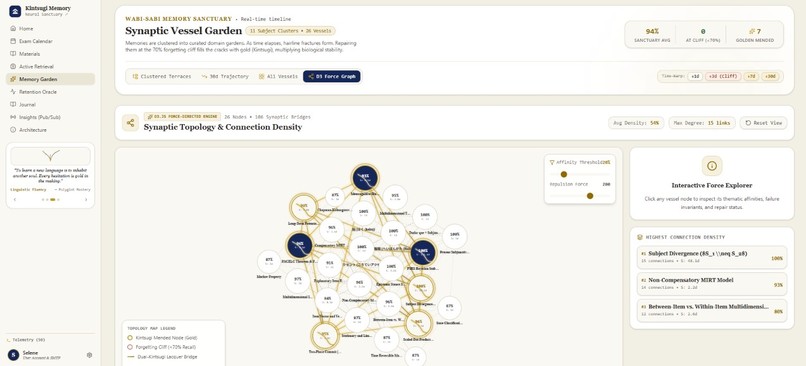Viewport: 806px width, 366px height.
Task: Select the D3 Force Graph tab
Action: 332,76
